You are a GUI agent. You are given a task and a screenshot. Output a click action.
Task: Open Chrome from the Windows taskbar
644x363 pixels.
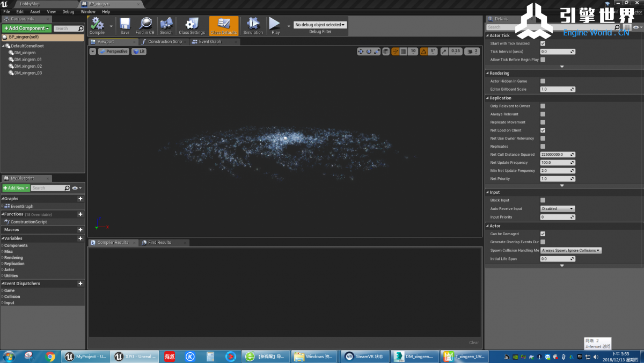coord(50,356)
